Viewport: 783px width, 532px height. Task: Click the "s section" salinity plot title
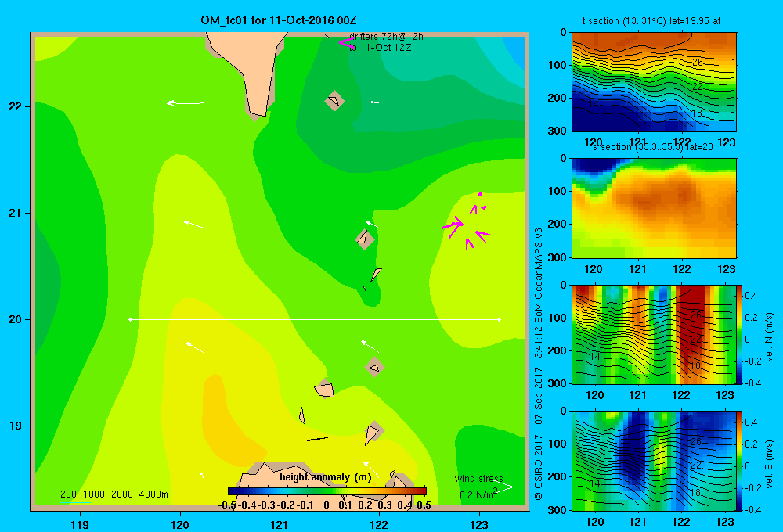tap(653, 147)
